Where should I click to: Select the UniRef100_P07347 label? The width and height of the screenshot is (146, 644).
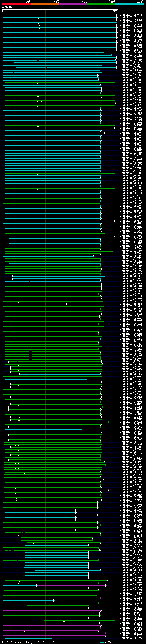click(x=131, y=499)
